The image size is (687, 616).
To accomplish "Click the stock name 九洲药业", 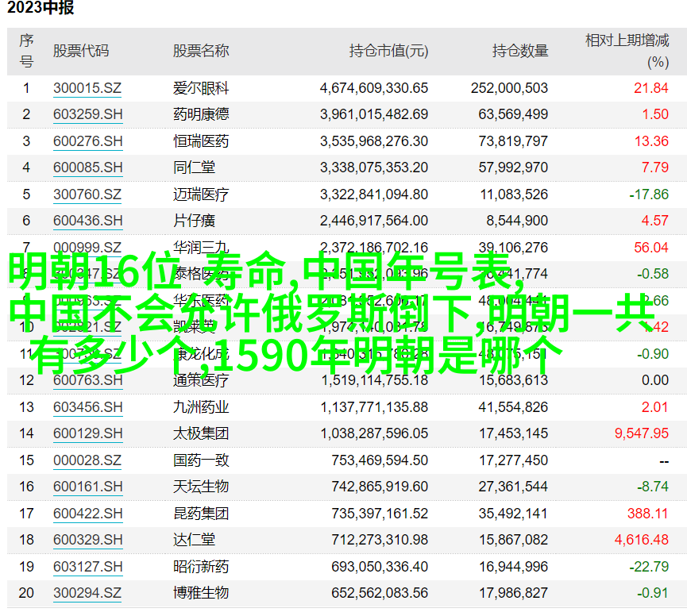I will point(201,407).
